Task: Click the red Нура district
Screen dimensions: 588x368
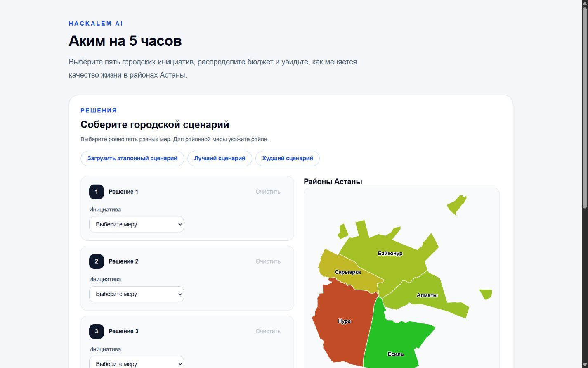Action: pos(344,321)
